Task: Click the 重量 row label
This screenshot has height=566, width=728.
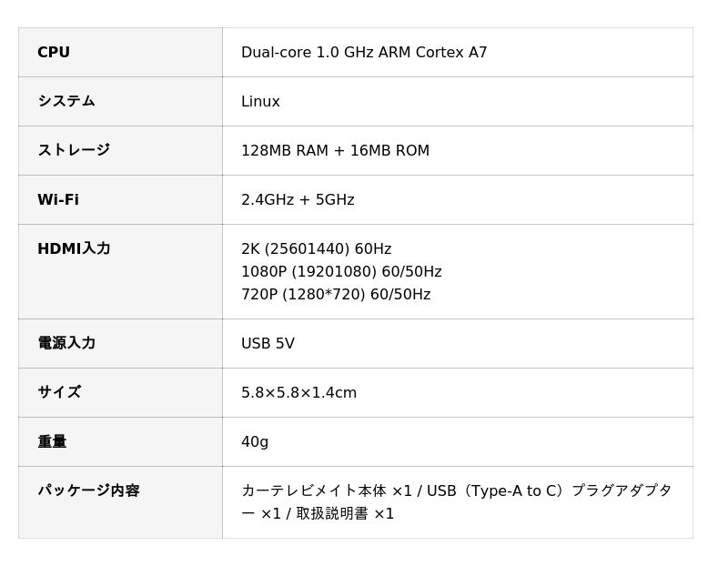Action: coord(52,441)
